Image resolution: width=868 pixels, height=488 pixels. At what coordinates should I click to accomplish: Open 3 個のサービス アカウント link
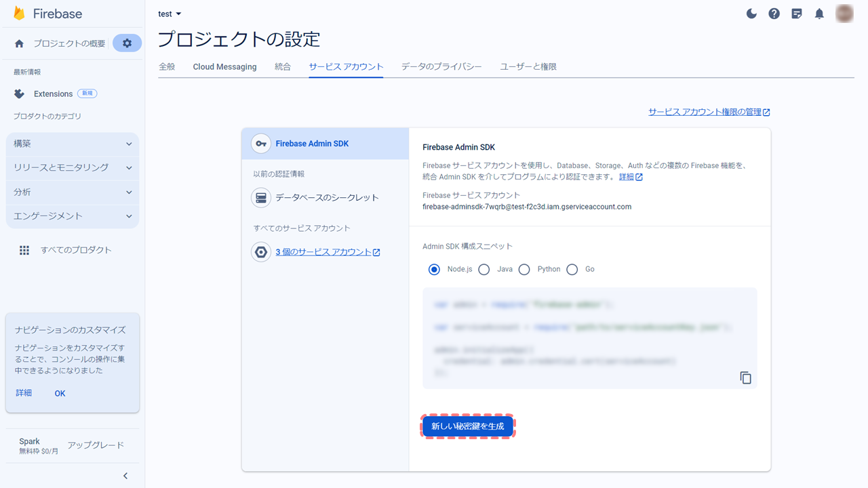328,251
